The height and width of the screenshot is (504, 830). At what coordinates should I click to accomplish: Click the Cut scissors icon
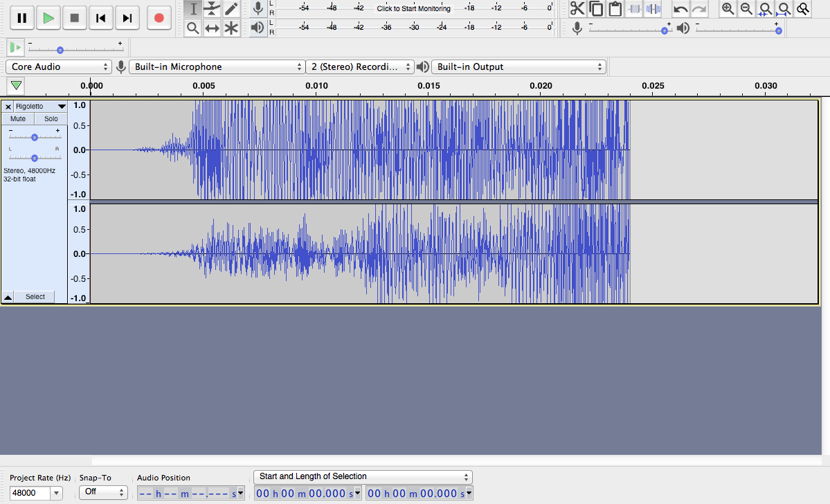[577, 9]
